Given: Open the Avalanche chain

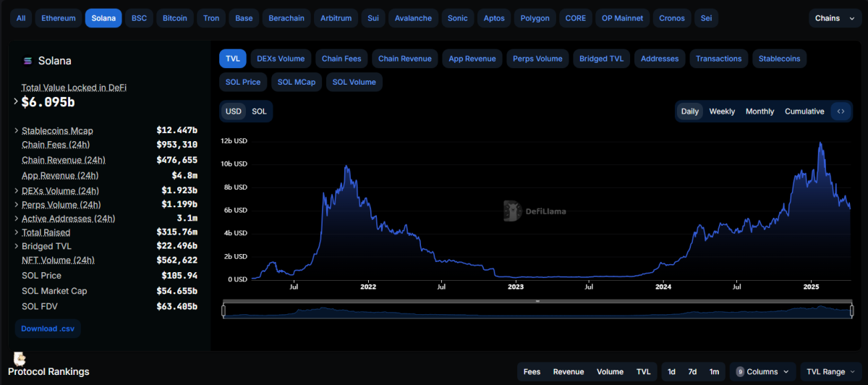Looking at the screenshot, I should point(413,18).
